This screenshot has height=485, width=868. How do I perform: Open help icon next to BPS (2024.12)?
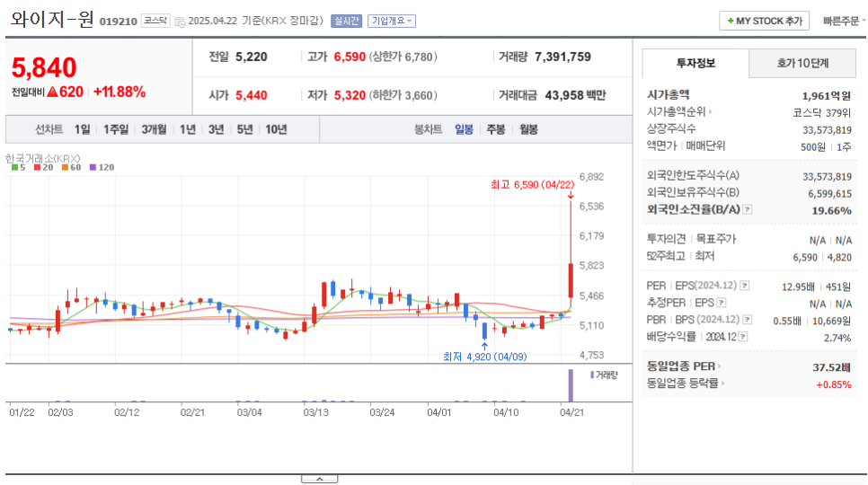(748, 320)
